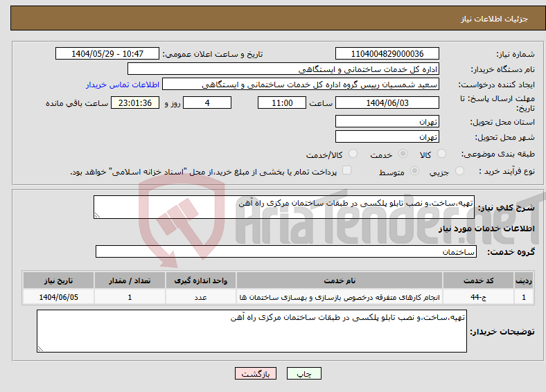Click the نام خدمت column header
The image size is (546, 392).
pyautogui.click(x=340, y=280)
